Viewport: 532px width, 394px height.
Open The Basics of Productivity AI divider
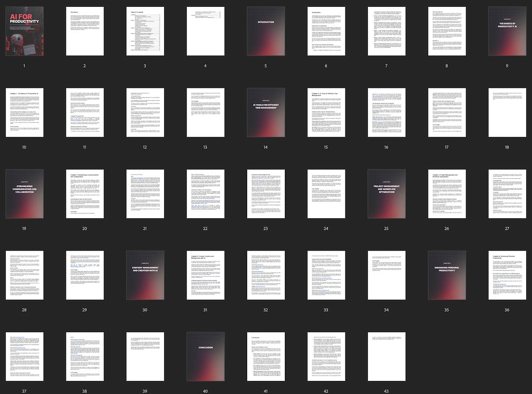tap(507, 31)
